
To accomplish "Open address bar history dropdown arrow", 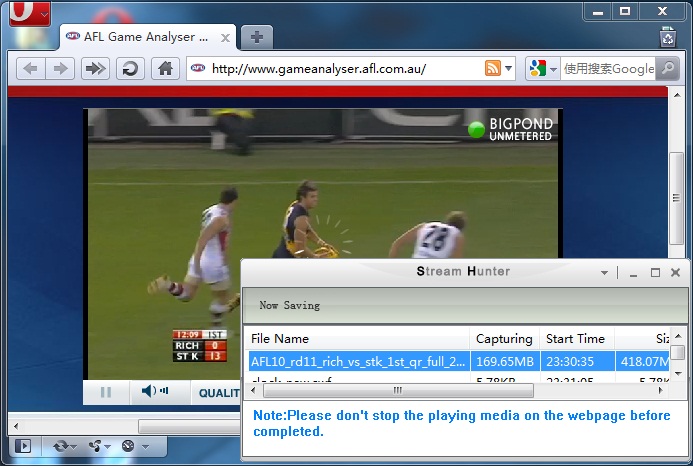I will click(x=509, y=68).
